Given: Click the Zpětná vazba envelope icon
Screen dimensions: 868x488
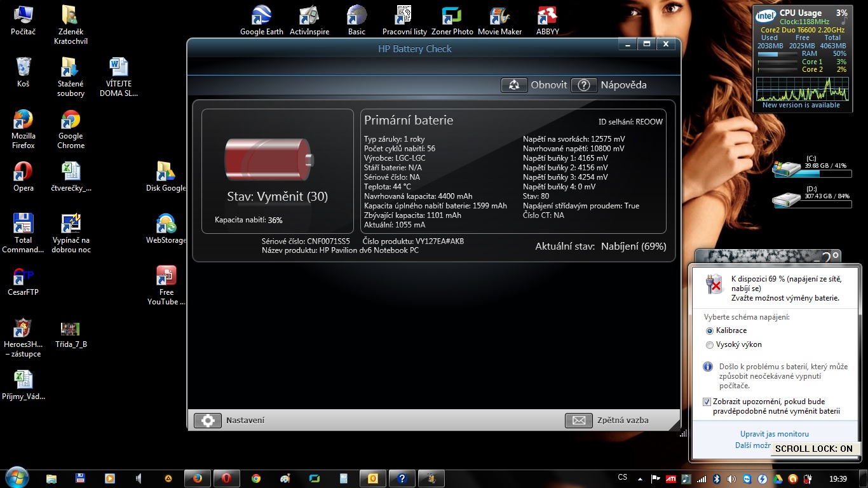Looking at the screenshot, I should (578, 420).
